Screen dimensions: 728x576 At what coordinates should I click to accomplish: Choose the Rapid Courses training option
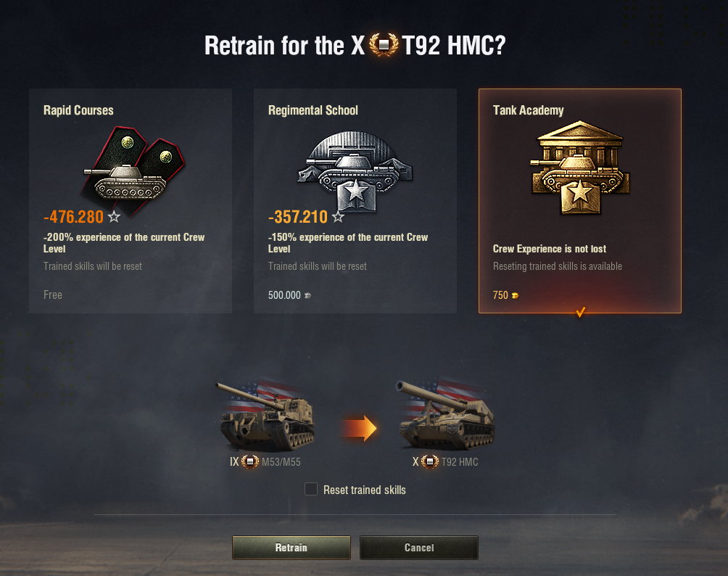click(x=131, y=201)
